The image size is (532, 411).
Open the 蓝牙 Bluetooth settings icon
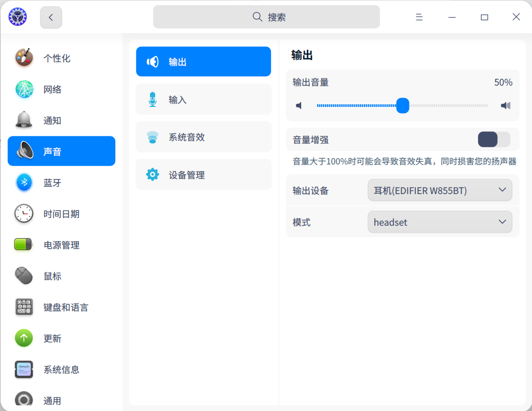(23, 182)
